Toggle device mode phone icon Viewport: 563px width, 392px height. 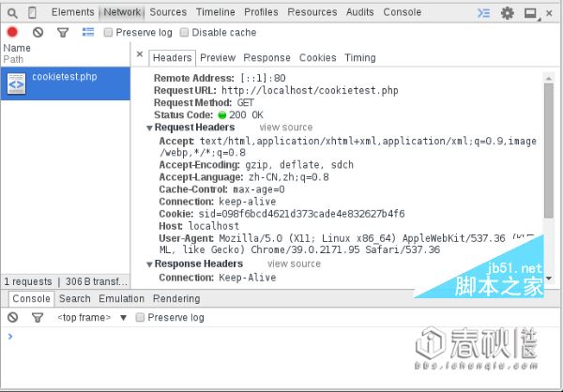tap(32, 12)
